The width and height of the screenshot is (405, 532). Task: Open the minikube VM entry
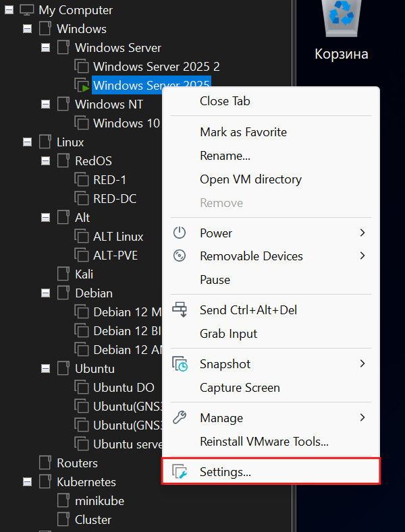tap(99, 501)
